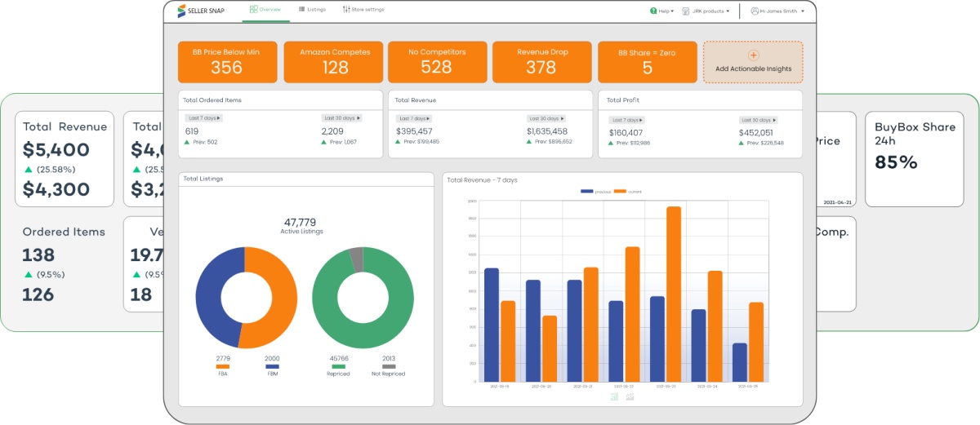Viewport: 980px width, 425px height.
Task: Click the green Help question icon
Action: pyautogui.click(x=653, y=11)
